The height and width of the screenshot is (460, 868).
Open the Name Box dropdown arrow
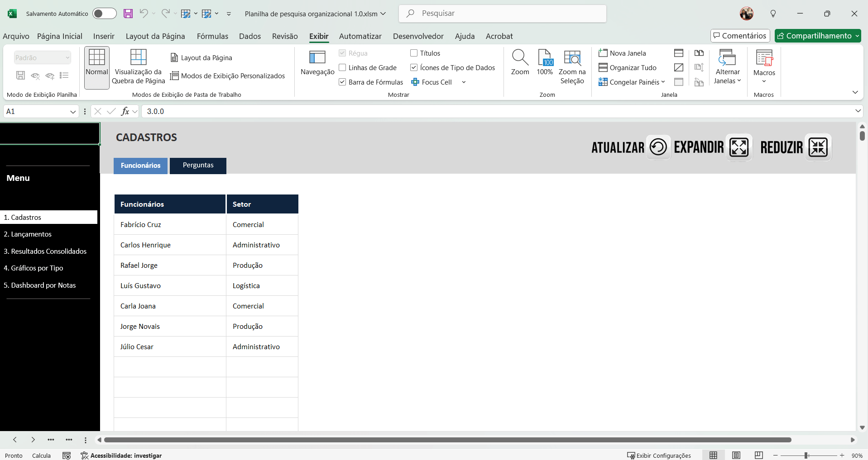[x=73, y=112]
